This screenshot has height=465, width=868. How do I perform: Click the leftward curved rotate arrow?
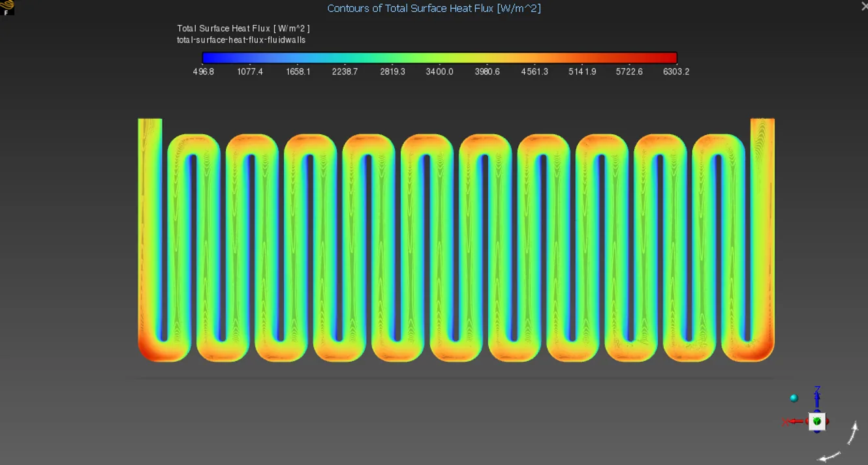[x=829, y=457]
